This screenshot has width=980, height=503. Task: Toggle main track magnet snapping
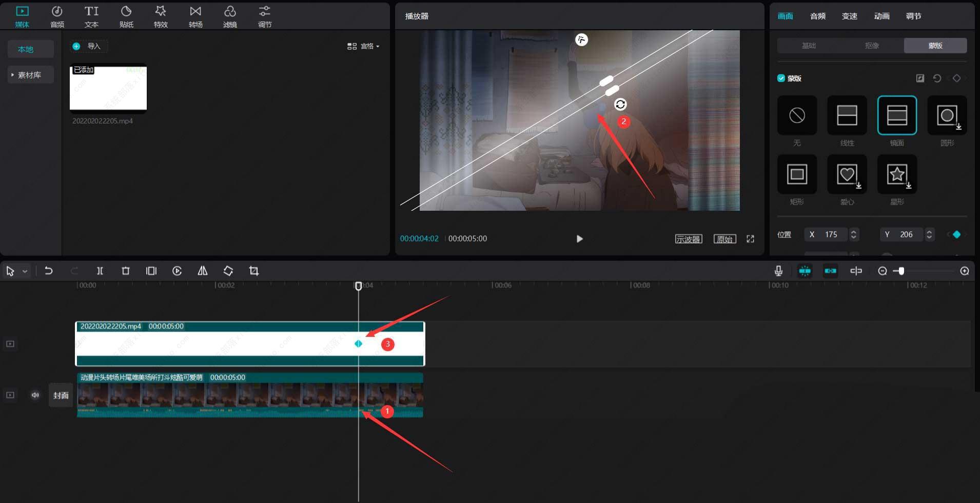pyautogui.click(x=805, y=271)
